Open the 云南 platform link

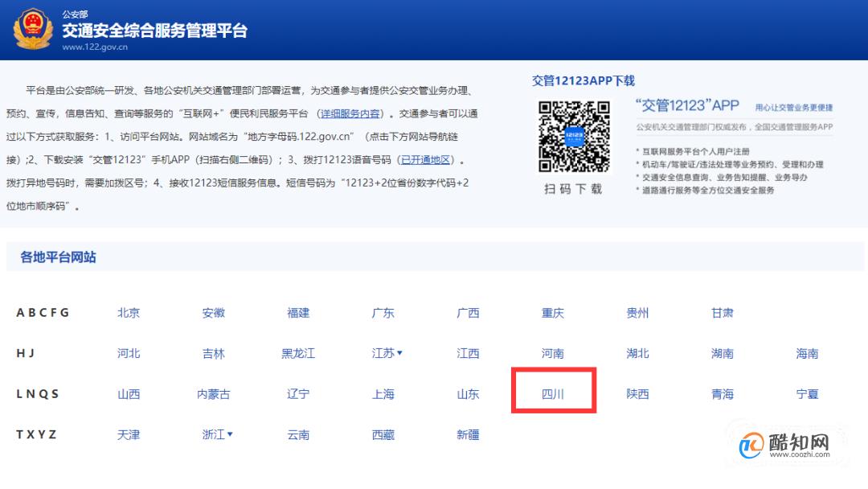tap(298, 435)
